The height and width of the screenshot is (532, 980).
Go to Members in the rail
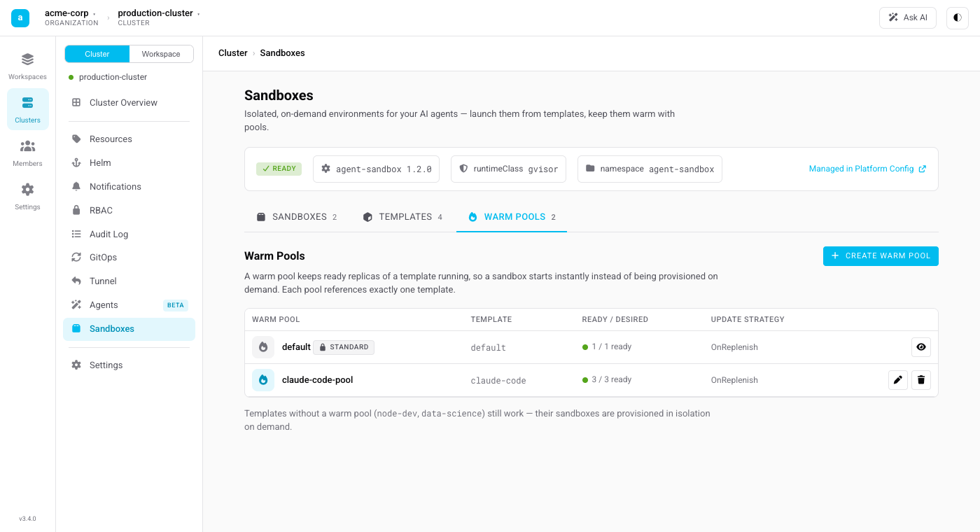(27, 153)
